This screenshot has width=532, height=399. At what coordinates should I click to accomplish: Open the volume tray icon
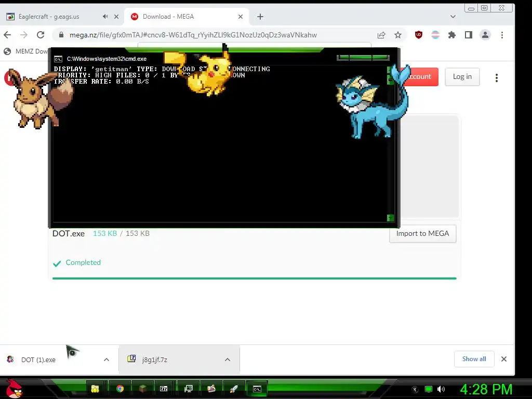[x=441, y=390]
